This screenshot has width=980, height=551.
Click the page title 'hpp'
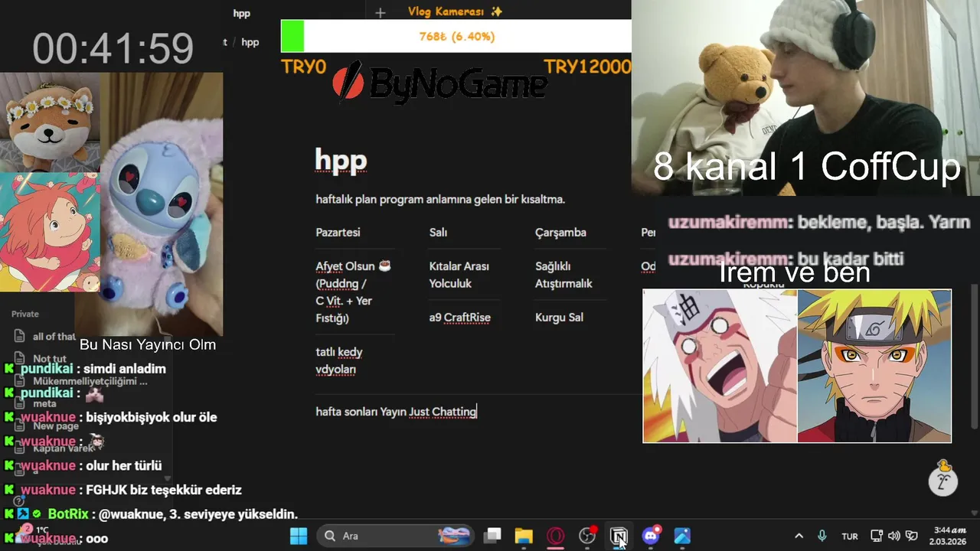coord(341,160)
